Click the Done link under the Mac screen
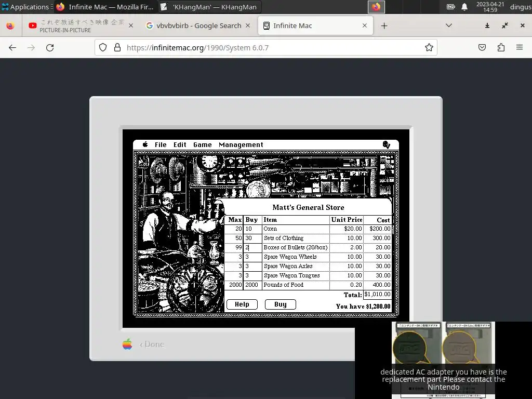 coord(152,344)
